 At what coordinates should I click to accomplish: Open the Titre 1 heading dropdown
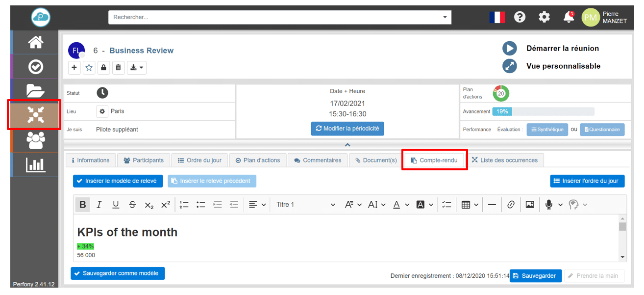[305, 205]
